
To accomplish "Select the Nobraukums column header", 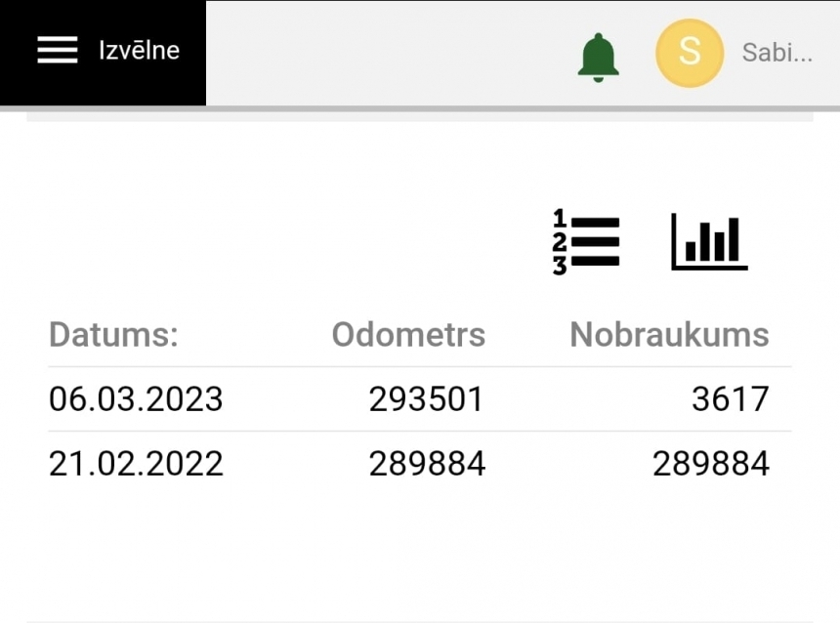I will [x=669, y=335].
